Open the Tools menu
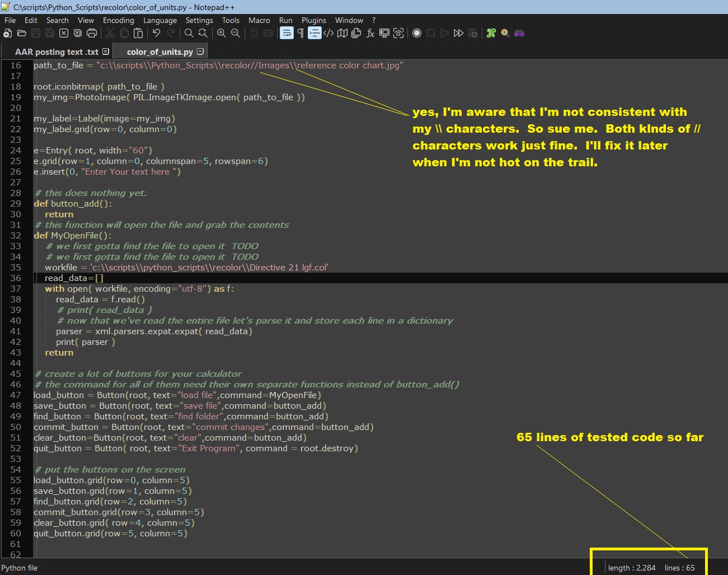This screenshot has width=728, height=575. coord(231,20)
